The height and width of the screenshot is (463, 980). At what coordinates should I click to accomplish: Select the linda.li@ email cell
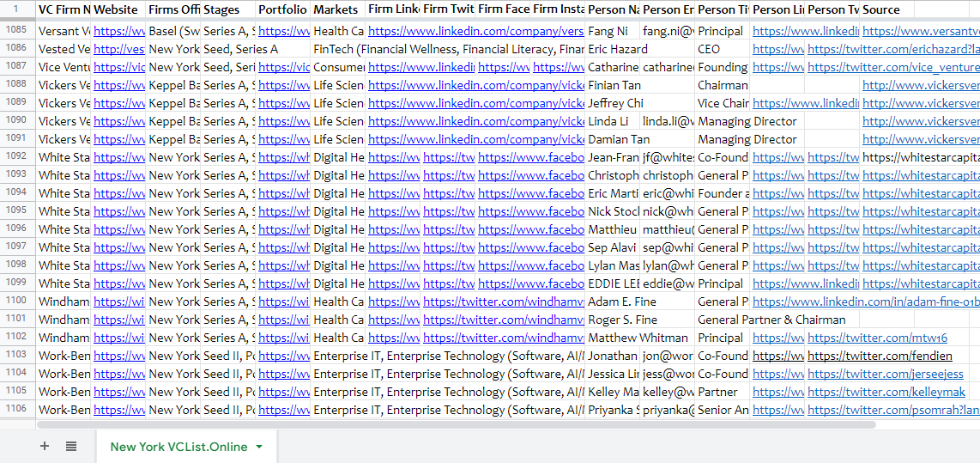pyautogui.click(x=668, y=121)
